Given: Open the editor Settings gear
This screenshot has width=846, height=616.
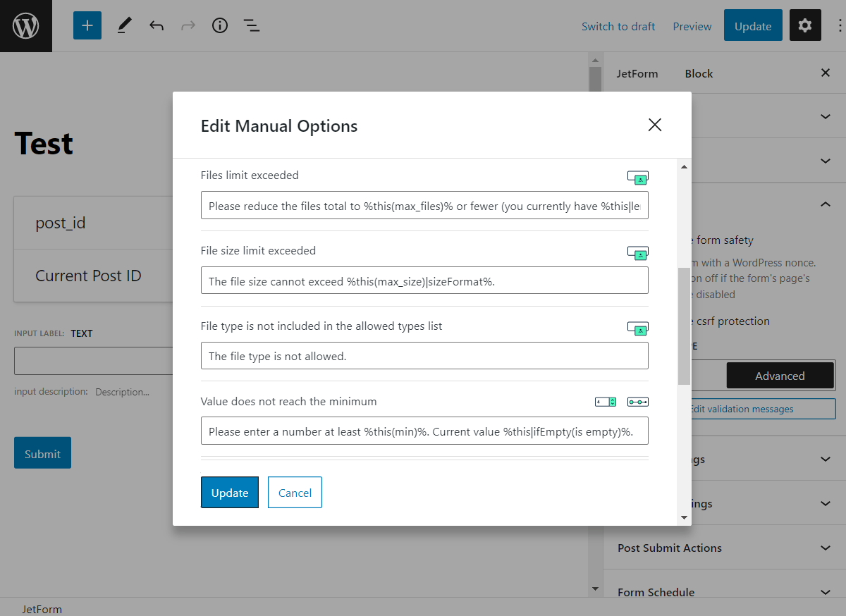Looking at the screenshot, I should pyautogui.click(x=805, y=25).
